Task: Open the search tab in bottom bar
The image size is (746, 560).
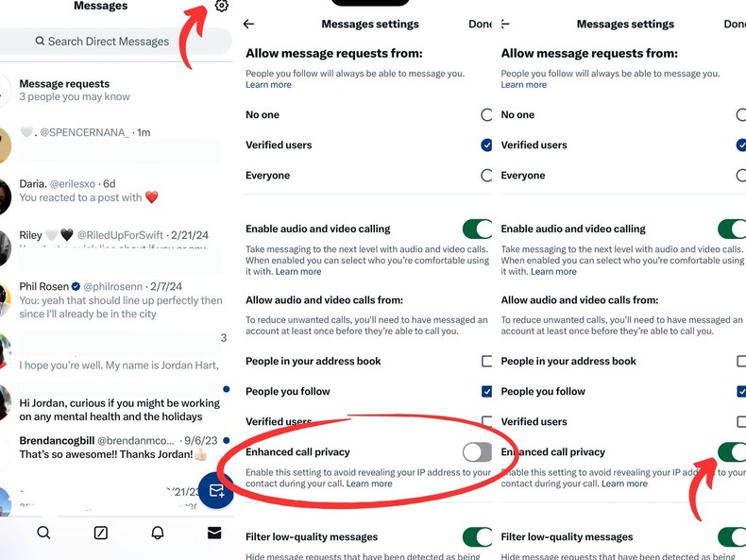Action: click(x=43, y=533)
